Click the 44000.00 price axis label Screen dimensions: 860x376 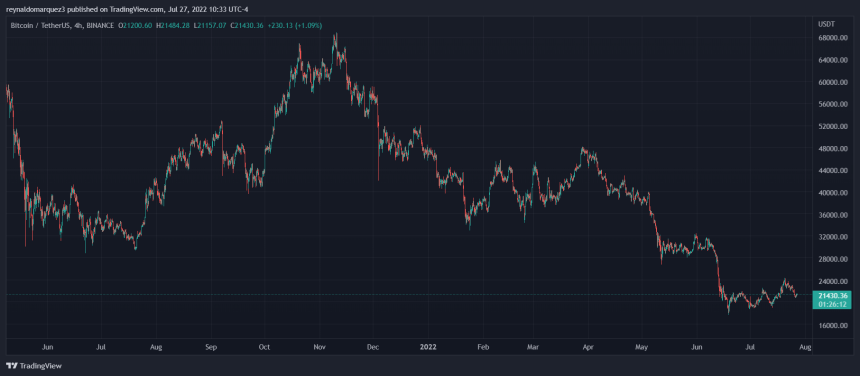coord(833,170)
